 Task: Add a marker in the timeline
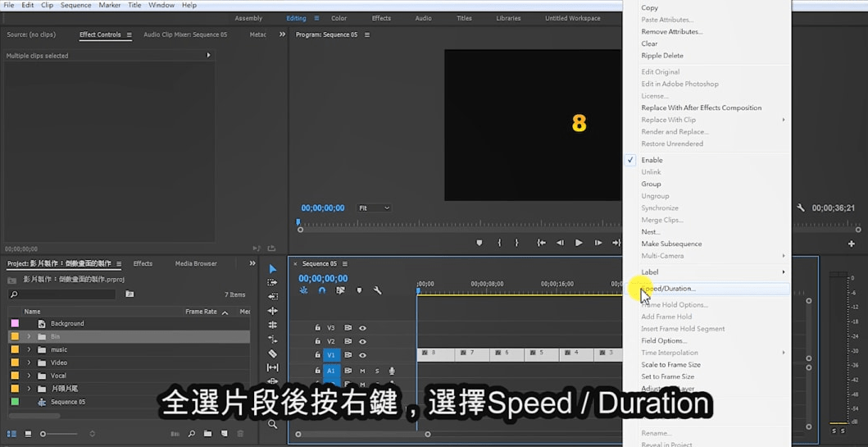[359, 290]
